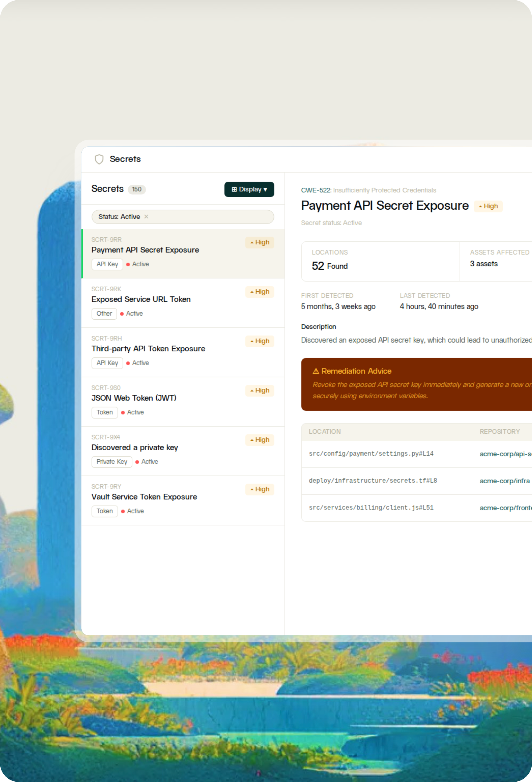Click the Remediation Advice warning icon

tap(315, 371)
